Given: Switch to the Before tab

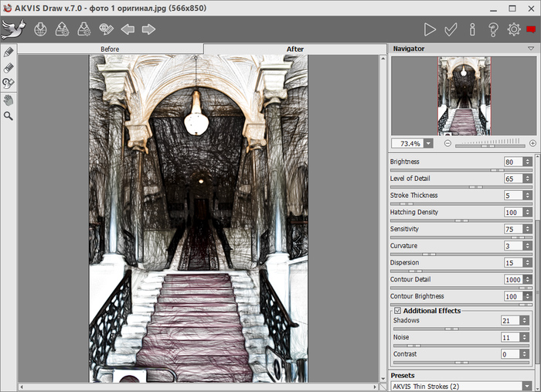Looking at the screenshot, I should click(x=111, y=49).
